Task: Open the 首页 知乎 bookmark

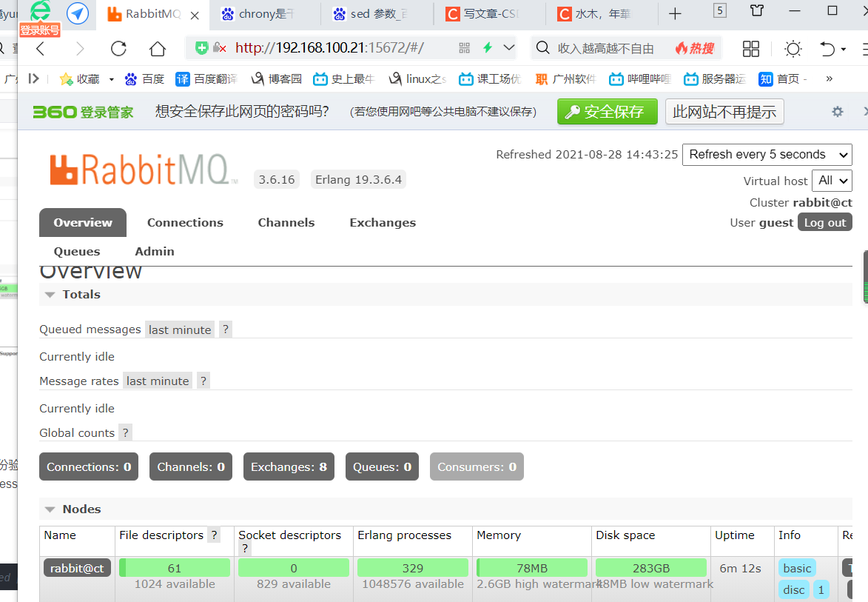Action: 782,79
